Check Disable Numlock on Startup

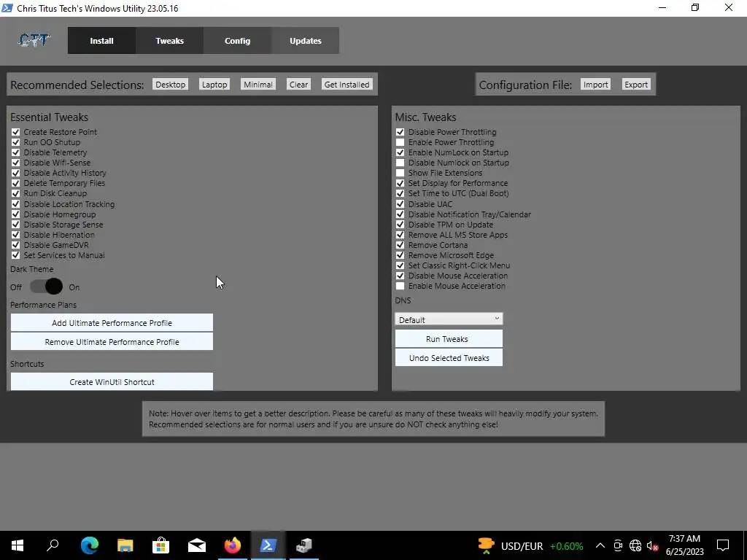click(x=400, y=163)
